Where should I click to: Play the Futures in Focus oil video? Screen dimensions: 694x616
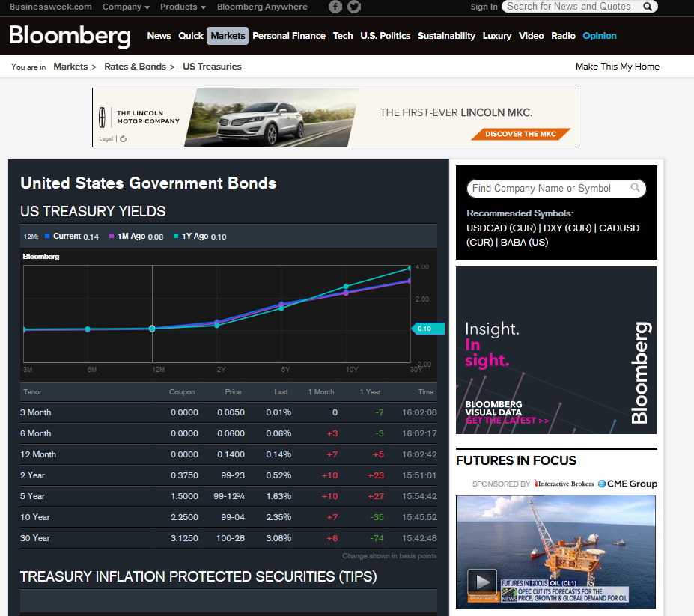tap(482, 582)
